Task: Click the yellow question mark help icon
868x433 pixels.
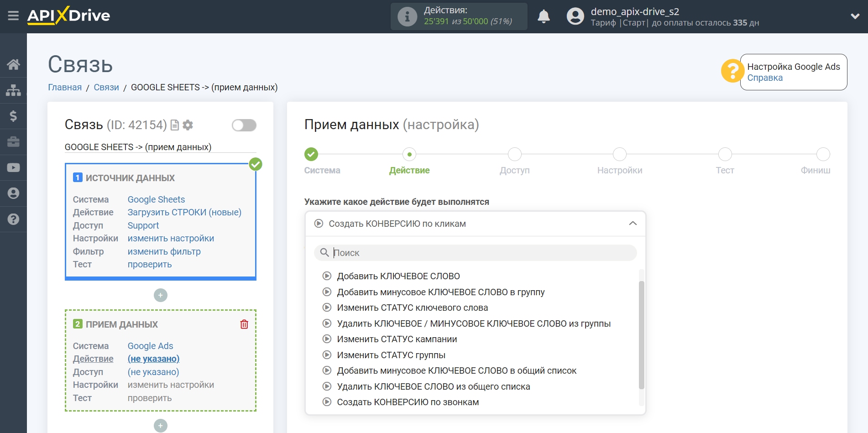Action: point(732,71)
